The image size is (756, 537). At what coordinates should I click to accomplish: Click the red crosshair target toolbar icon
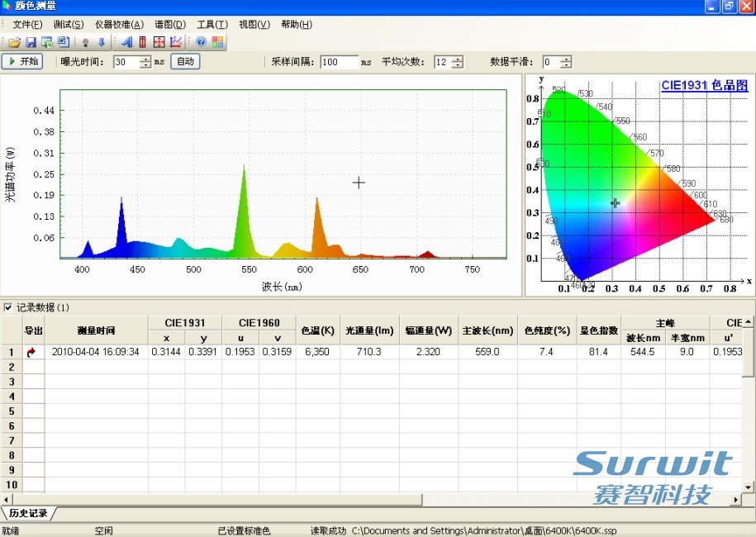tap(159, 42)
